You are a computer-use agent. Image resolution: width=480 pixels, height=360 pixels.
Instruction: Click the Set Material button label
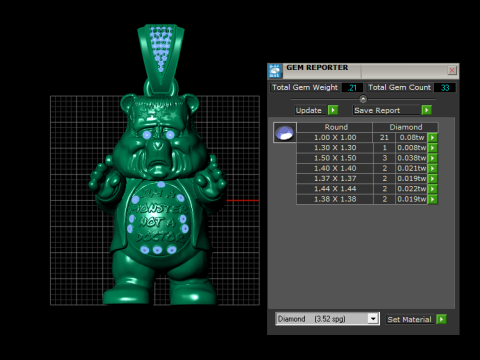pos(409,319)
